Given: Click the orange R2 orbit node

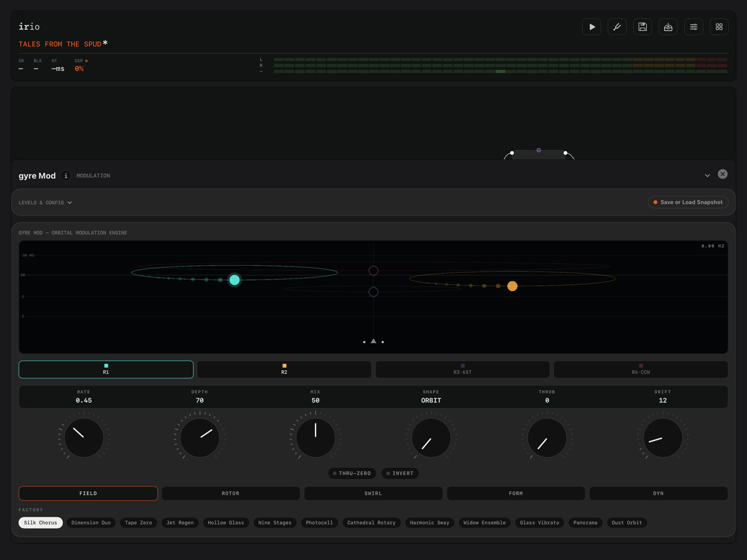Looking at the screenshot, I should coord(512,286).
